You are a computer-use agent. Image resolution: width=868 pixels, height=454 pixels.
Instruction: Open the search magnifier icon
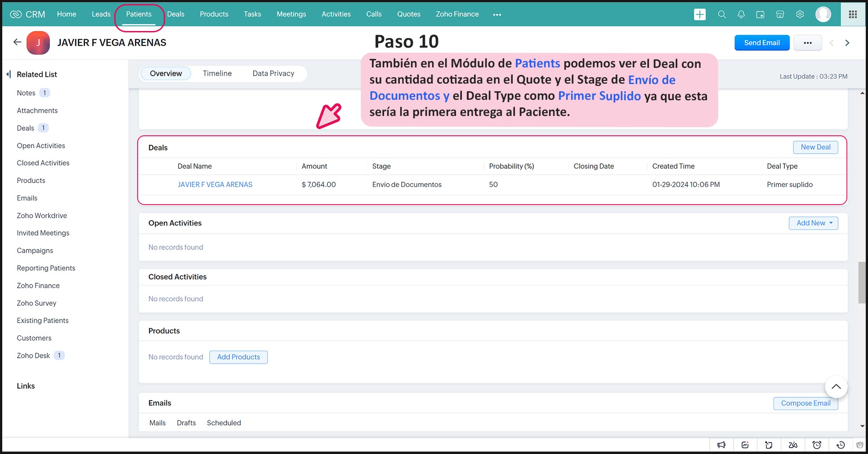pyautogui.click(x=722, y=14)
